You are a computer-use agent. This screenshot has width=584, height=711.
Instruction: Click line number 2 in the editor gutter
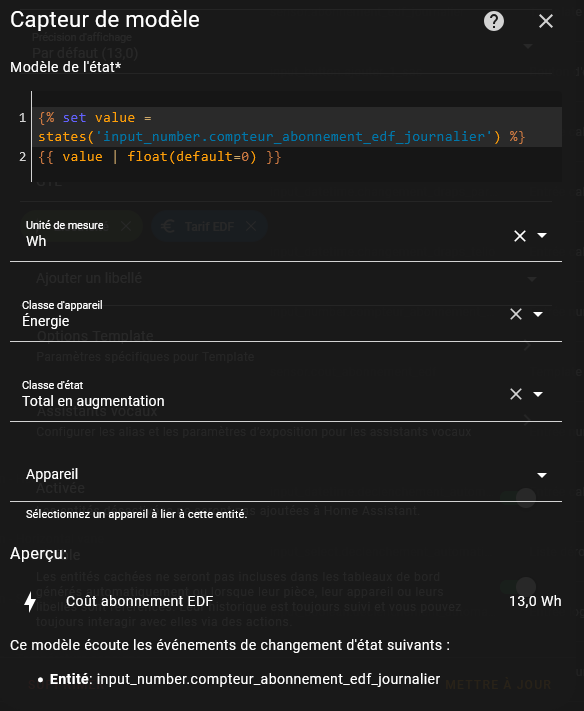point(23,157)
